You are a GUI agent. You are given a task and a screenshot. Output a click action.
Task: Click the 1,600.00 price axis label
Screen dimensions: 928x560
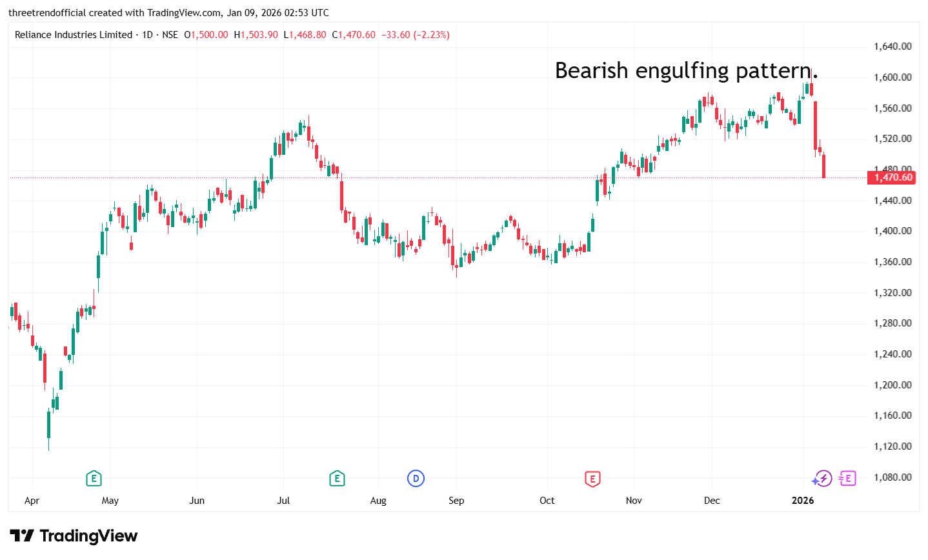(x=893, y=77)
